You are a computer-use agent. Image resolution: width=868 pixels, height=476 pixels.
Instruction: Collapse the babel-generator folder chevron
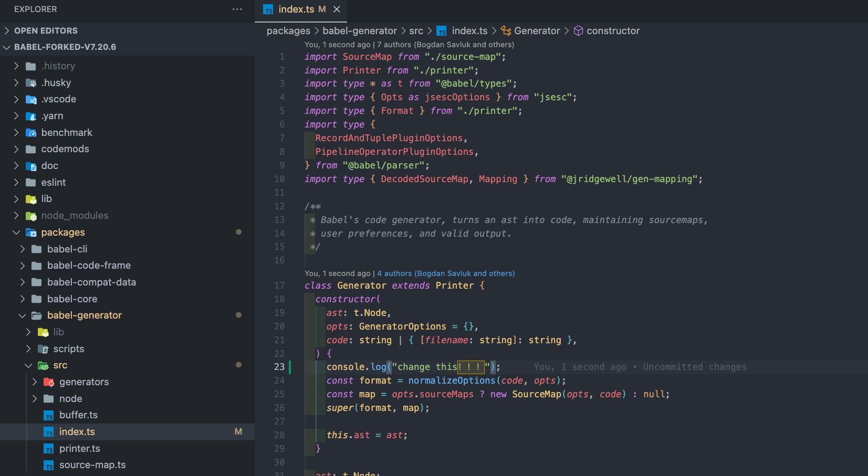pyautogui.click(x=22, y=315)
